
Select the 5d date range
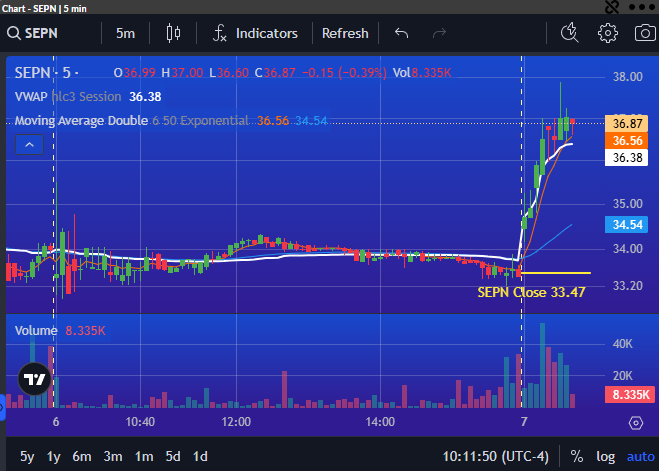[x=173, y=456]
